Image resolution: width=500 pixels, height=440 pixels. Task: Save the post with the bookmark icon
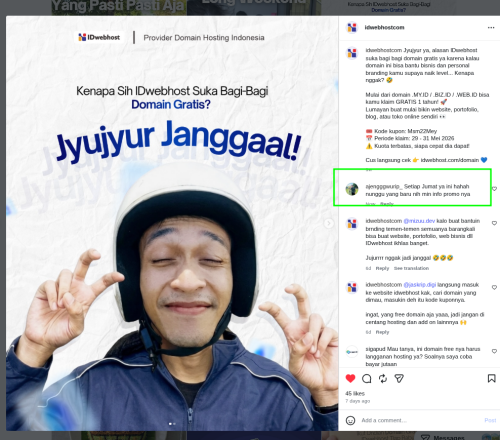[x=491, y=378]
